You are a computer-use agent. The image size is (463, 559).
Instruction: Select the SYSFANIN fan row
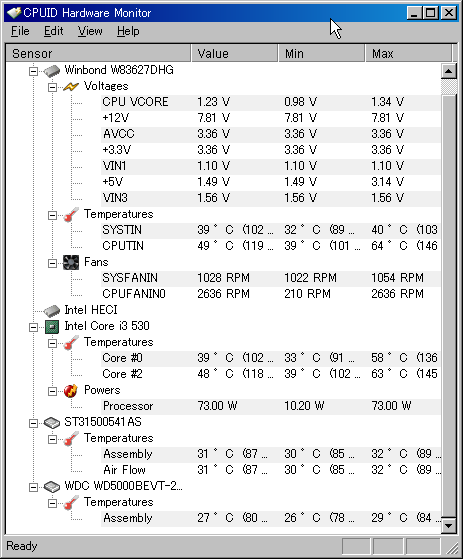coord(271,278)
